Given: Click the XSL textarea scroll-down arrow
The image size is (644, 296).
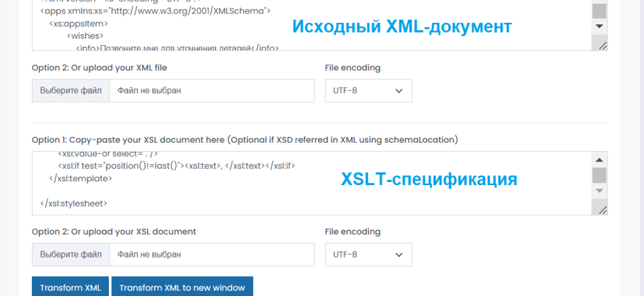Looking at the screenshot, I should point(600,191).
